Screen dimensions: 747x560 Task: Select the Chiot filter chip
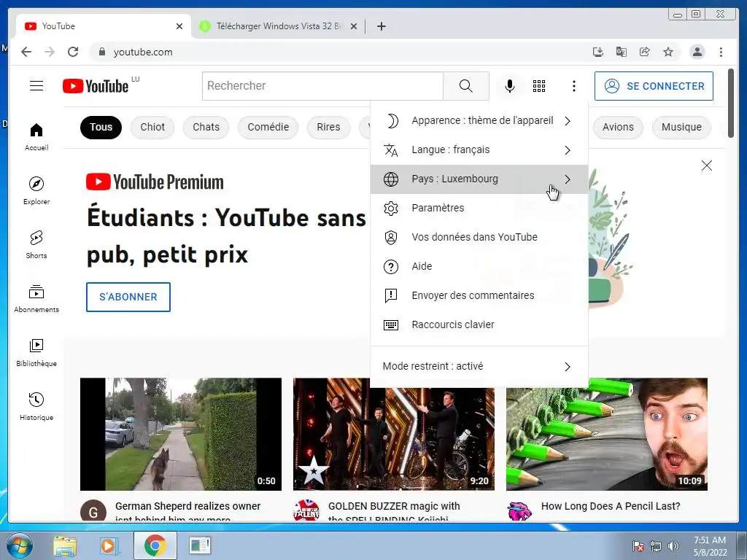point(152,127)
